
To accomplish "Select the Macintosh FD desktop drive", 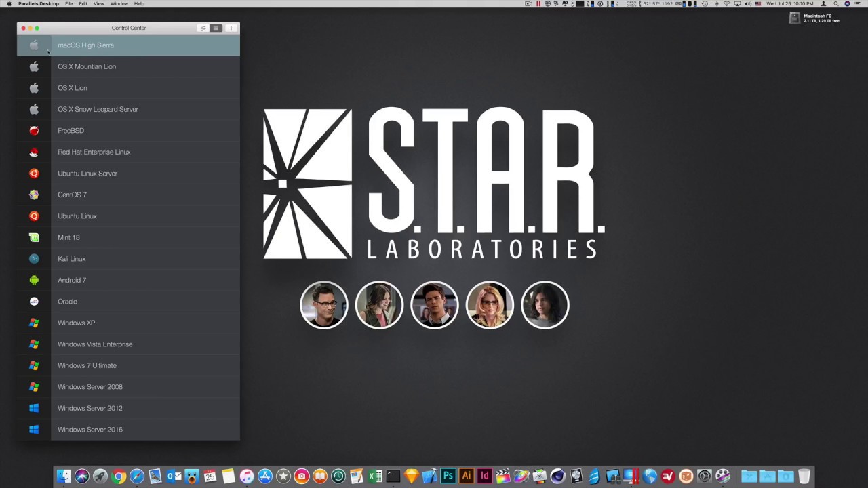I will 795,18.
